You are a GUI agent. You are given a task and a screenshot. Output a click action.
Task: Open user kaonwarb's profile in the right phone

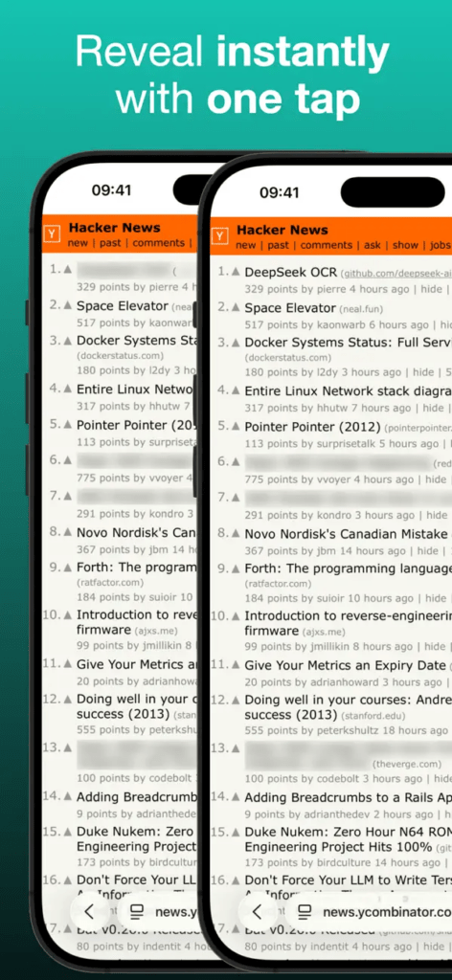[341, 324]
